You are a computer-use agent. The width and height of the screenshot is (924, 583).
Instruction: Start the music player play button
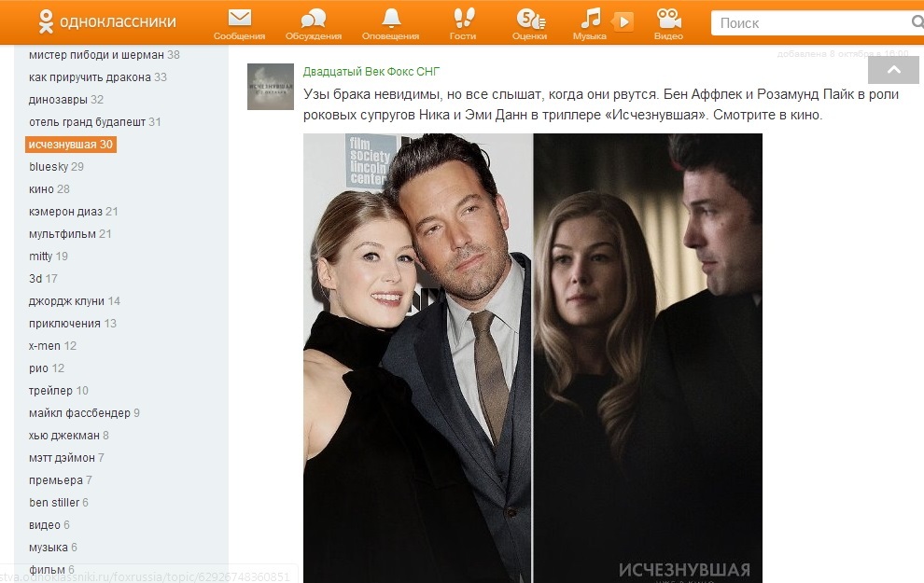pos(623,22)
